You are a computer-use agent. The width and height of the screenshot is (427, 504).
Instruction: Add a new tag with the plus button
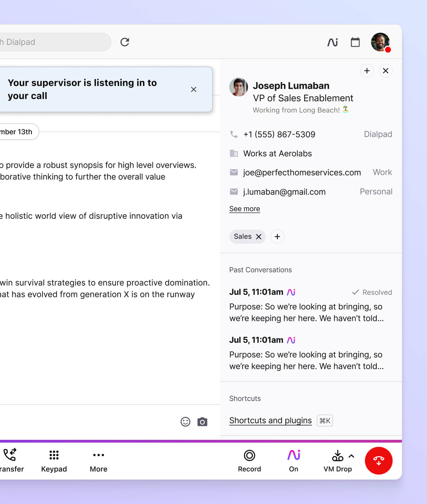pyautogui.click(x=277, y=237)
